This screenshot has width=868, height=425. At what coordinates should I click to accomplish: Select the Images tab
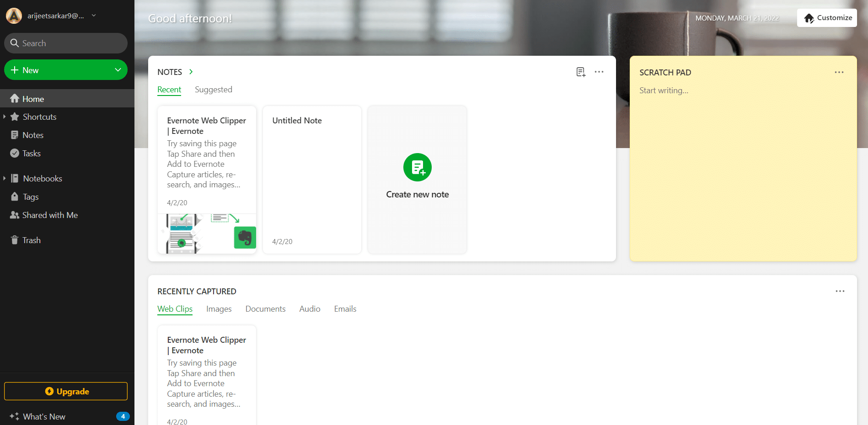[x=219, y=309]
